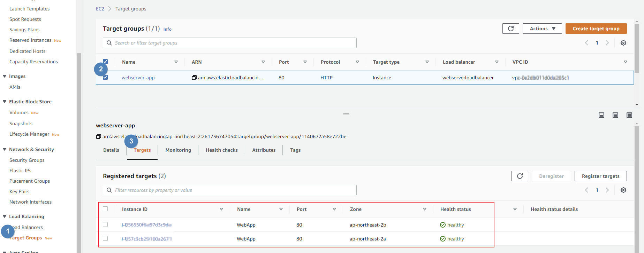
Task: Open Launch Templates in sidebar
Action: pos(29,9)
